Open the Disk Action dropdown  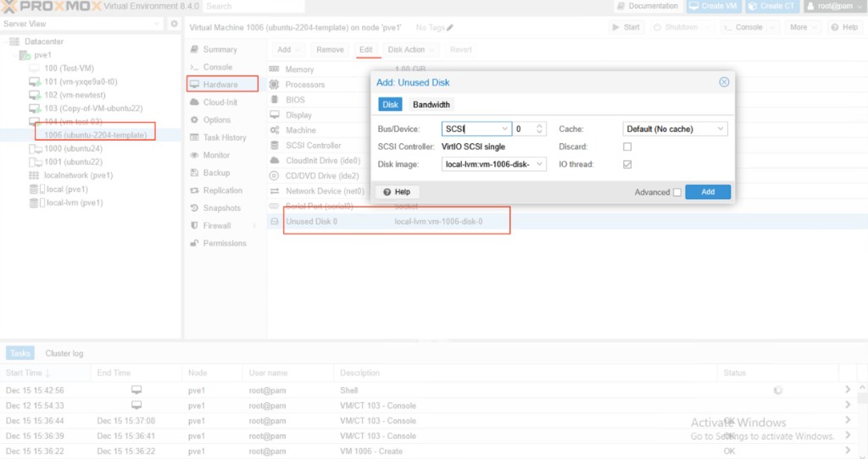(410, 50)
